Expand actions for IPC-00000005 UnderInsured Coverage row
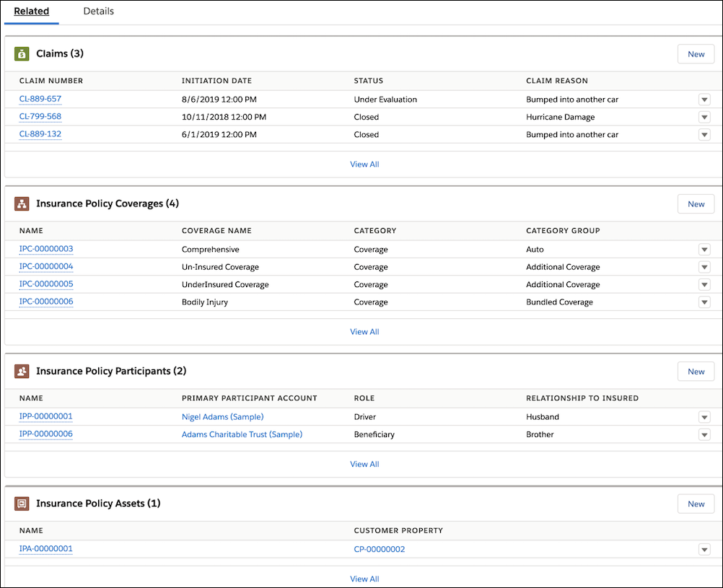The image size is (723, 588). coord(704,284)
